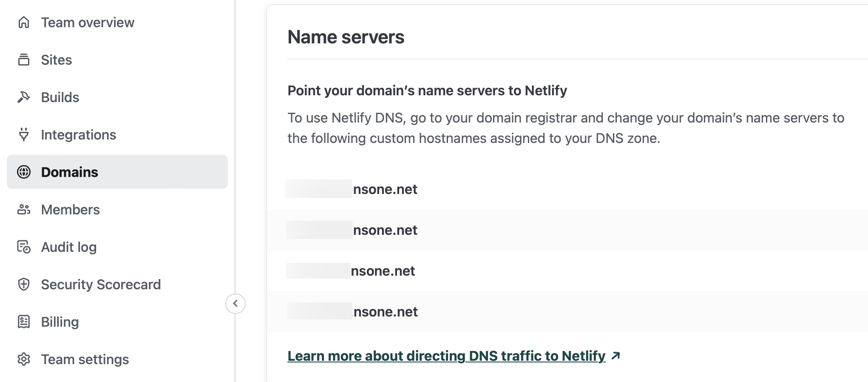Click the Point your domain's name servers subheading

[427, 91]
